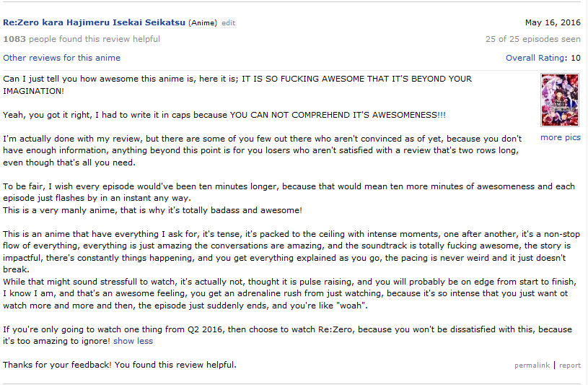Click the (Anime) type label

(203, 23)
